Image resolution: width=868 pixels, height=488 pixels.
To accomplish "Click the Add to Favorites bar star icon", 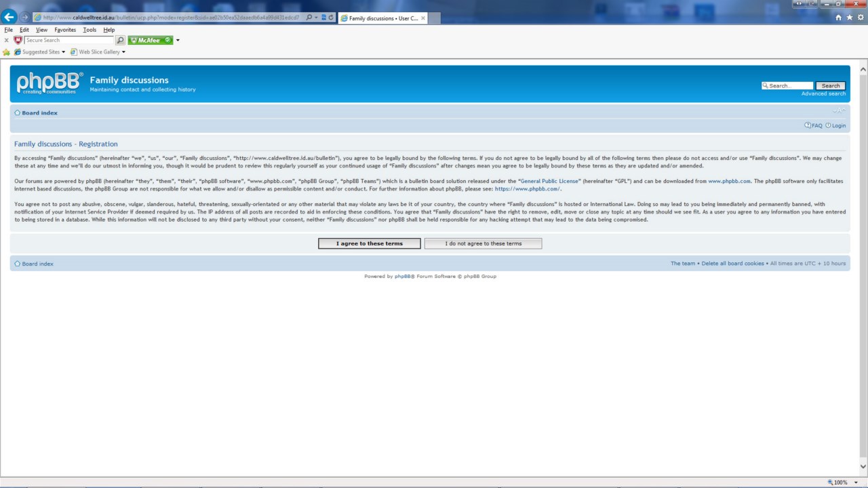I will tap(7, 52).
